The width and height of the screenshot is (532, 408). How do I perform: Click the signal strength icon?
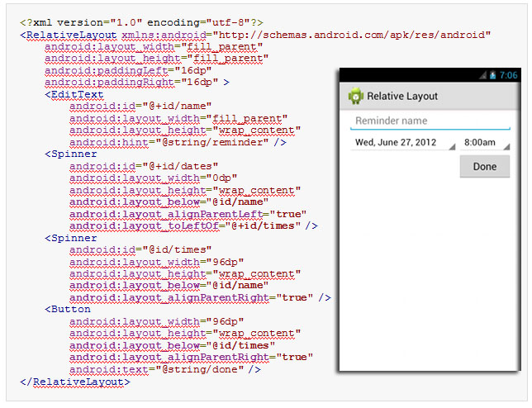[482, 75]
